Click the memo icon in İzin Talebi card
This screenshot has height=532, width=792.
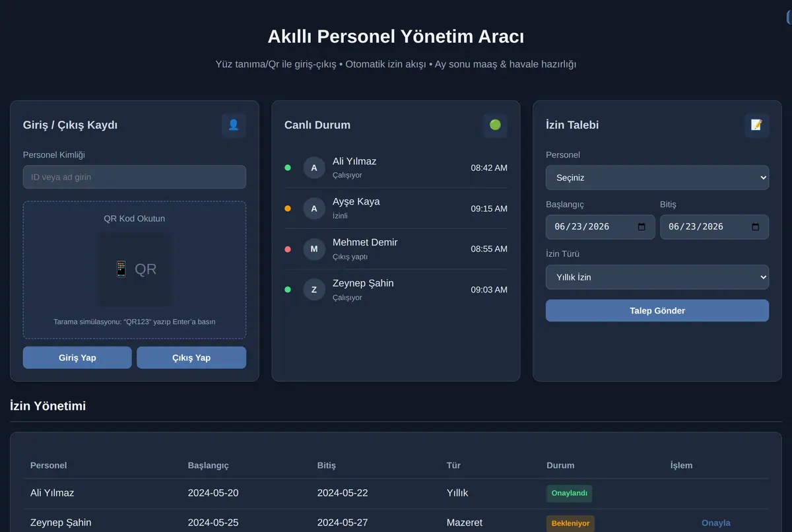756,125
